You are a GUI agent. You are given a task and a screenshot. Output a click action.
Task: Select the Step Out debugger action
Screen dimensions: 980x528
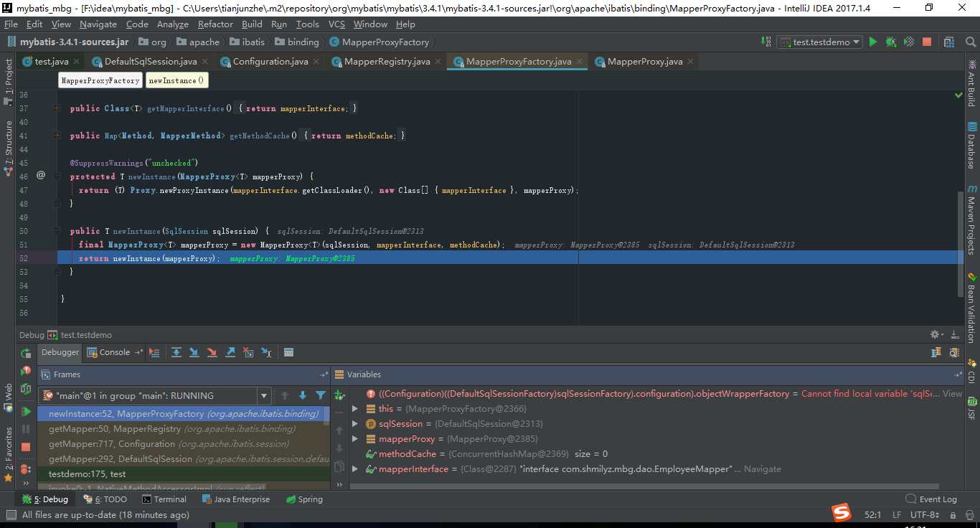(x=230, y=352)
